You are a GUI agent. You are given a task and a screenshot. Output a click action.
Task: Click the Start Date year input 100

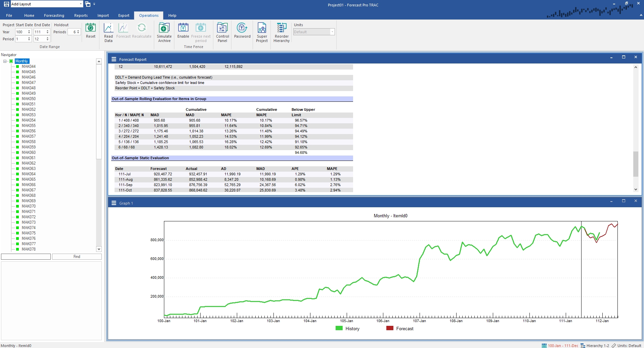[21, 32]
